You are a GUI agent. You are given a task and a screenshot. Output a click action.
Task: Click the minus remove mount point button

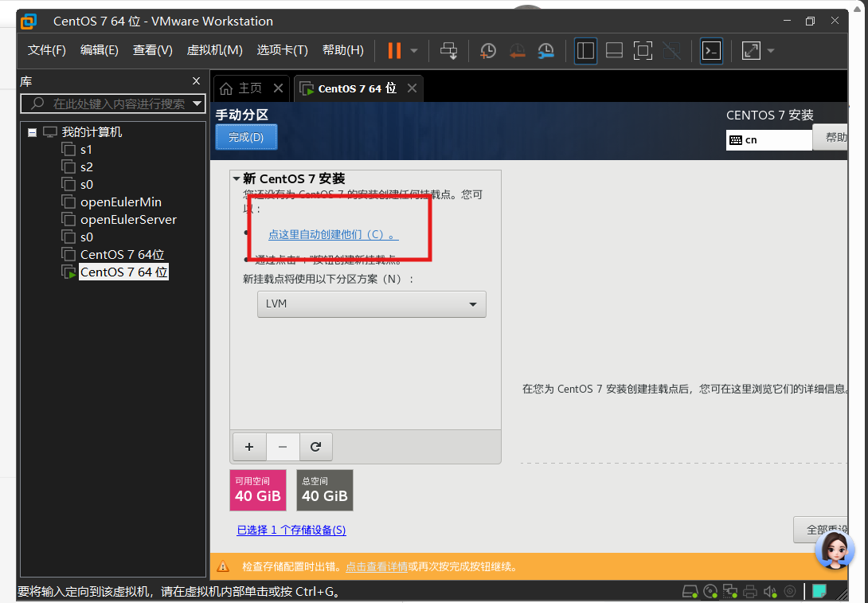coord(283,447)
